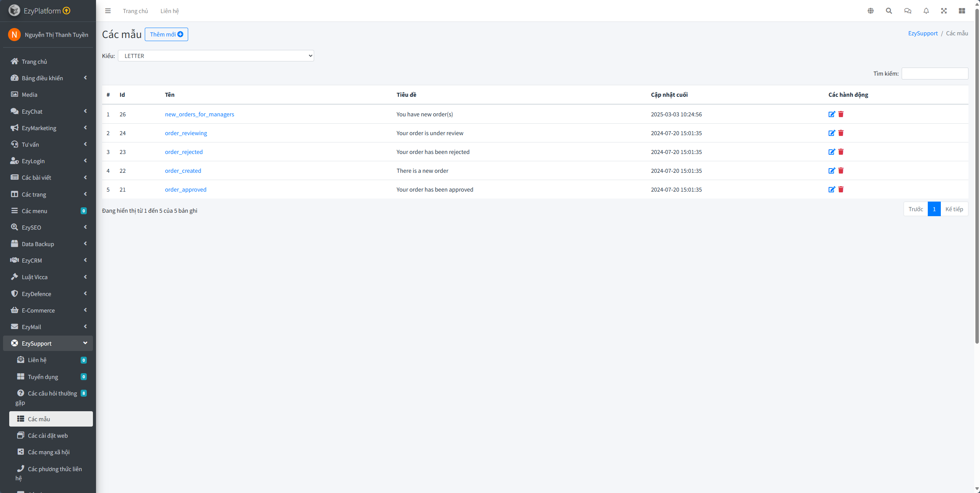Sort table by Cập nhật cuối column header
The image size is (980, 493).
pos(669,94)
